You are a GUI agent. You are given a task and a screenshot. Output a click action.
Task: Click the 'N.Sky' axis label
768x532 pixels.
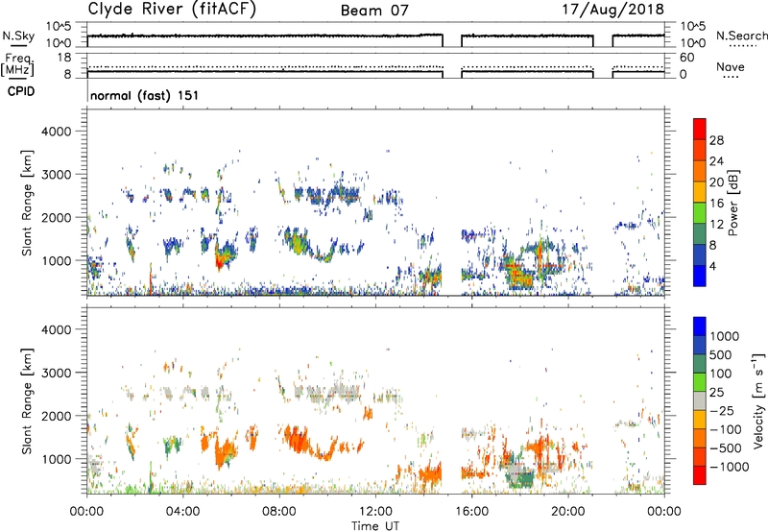[18, 36]
